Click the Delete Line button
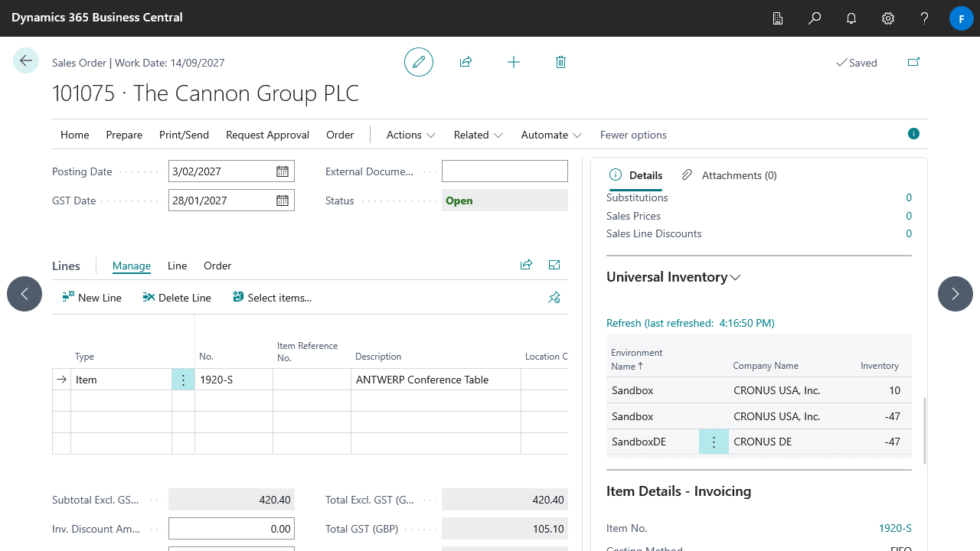Screen dimensions: 980x551 pos(177,298)
